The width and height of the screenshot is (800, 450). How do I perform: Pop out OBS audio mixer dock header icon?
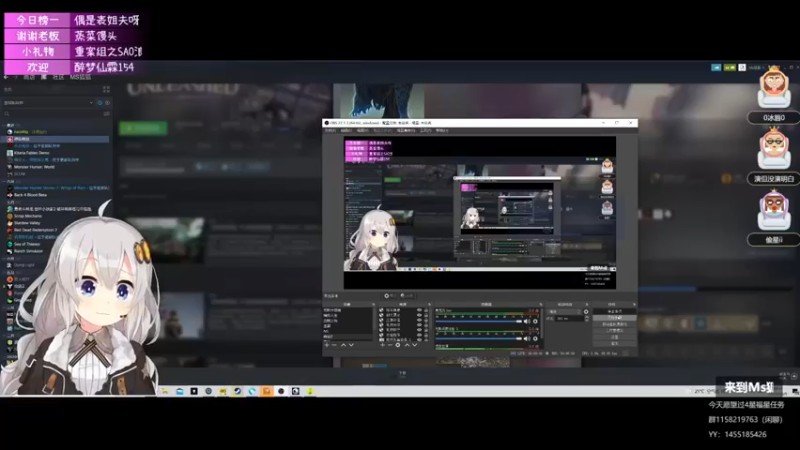541,305
